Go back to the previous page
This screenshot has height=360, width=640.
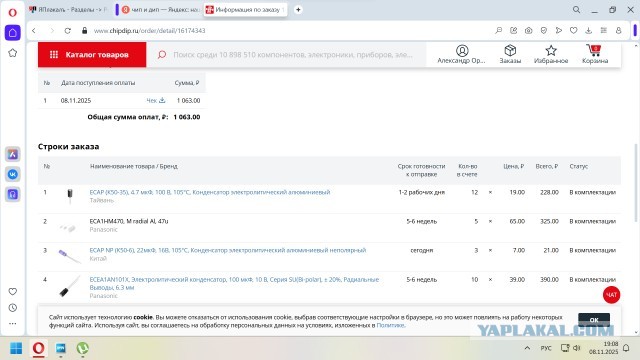(x=34, y=31)
